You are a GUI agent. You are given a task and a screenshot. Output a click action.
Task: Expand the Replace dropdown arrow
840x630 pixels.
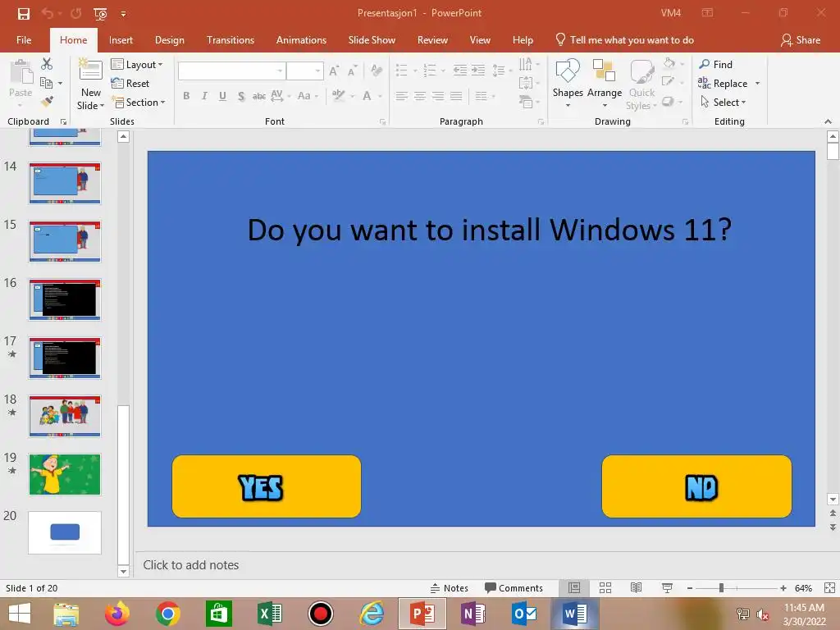pyautogui.click(x=757, y=84)
